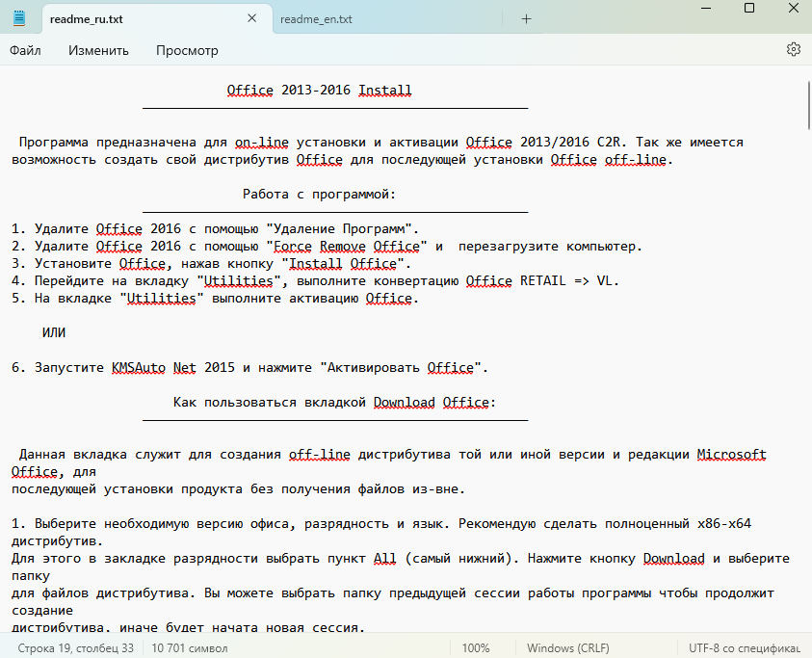Click the 100% zoom status entry
The image size is (812, 658).
tap(476, 648)
